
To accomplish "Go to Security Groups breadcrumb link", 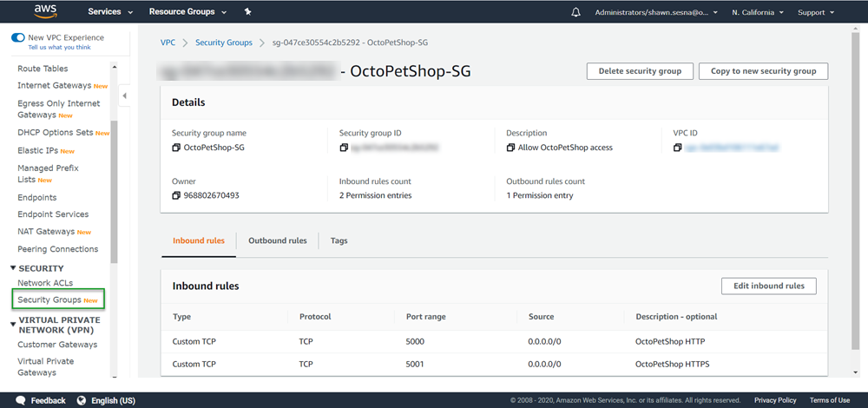I will tap(224, 43).
